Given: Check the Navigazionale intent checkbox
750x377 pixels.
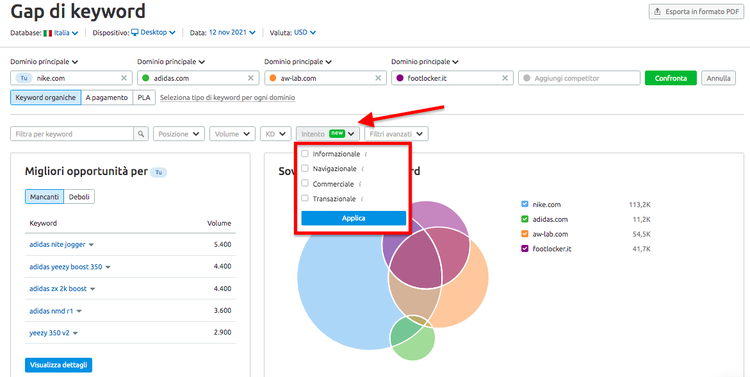Looking at the screenshot, I should [x=305, y=169].
